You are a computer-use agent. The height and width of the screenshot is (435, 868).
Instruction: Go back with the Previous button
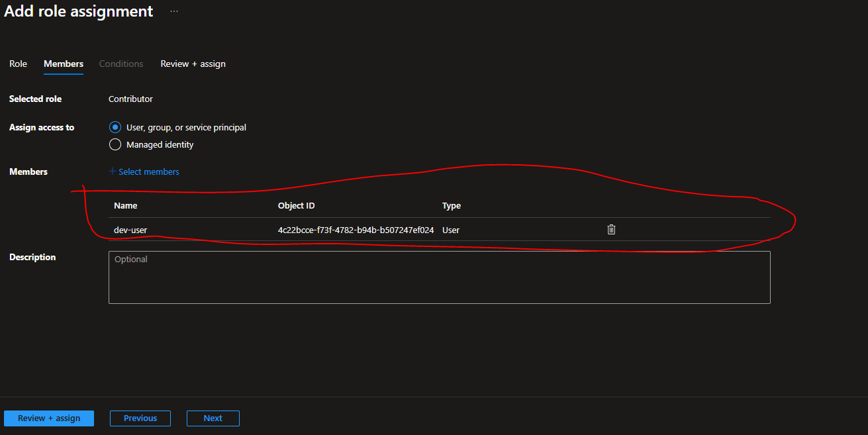pyautogui.click(x=140, y=418)
